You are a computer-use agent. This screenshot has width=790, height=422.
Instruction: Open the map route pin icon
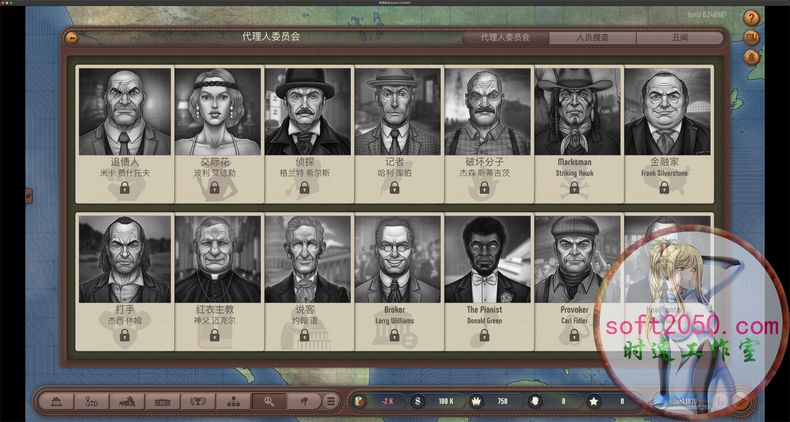(89, 401)
